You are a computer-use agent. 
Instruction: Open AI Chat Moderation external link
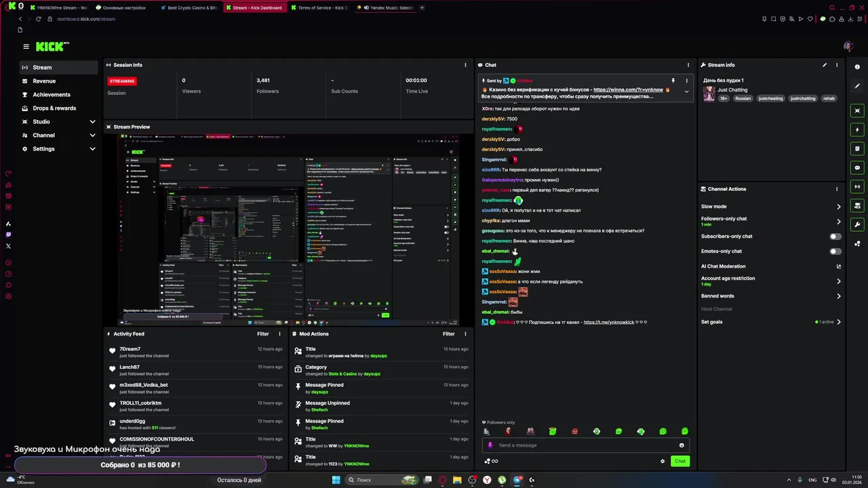tap(839, 266)
